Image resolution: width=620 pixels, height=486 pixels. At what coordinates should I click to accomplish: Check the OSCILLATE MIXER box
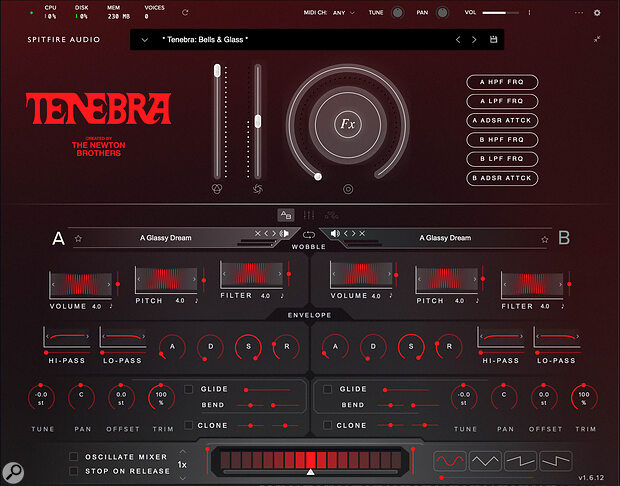[74, 457]
